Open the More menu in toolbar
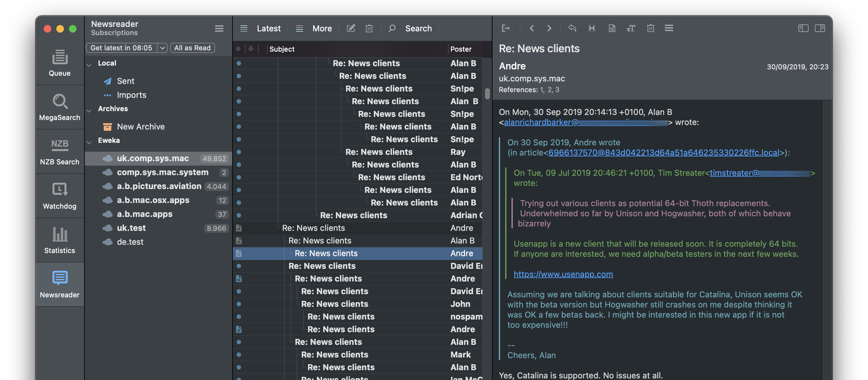Viewport: 868px width, 380px height. tap(322, 28)
